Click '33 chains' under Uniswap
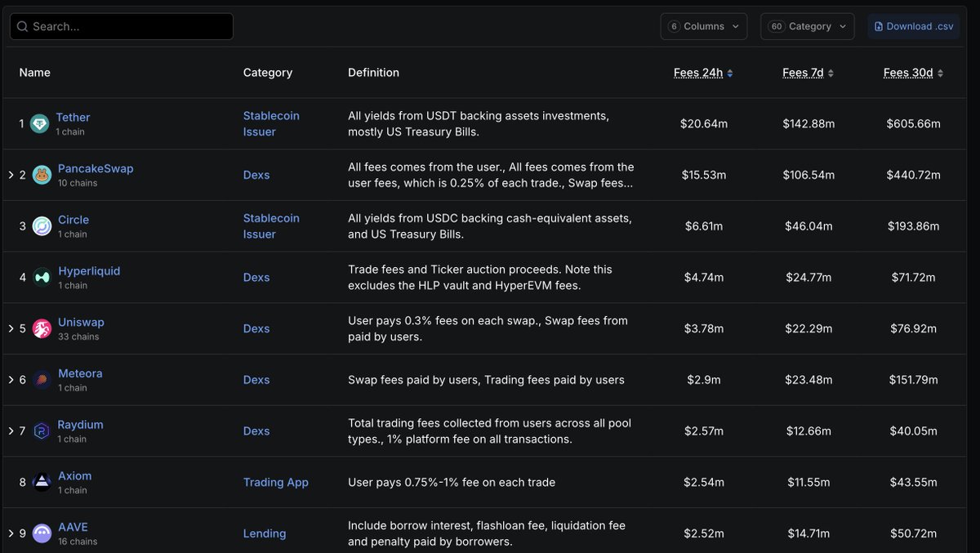This screenshot has height=553, width=980. (x=78, y=337)
